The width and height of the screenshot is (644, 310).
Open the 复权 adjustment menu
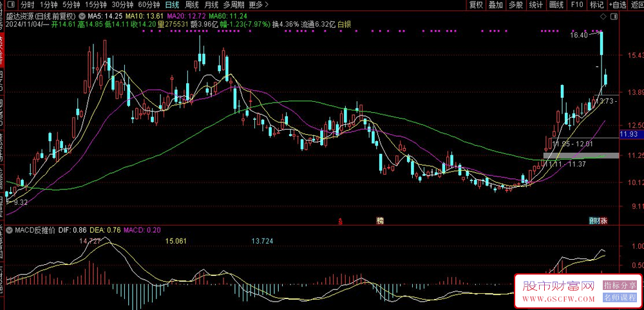pyautogui.click(x=476, y=5)
